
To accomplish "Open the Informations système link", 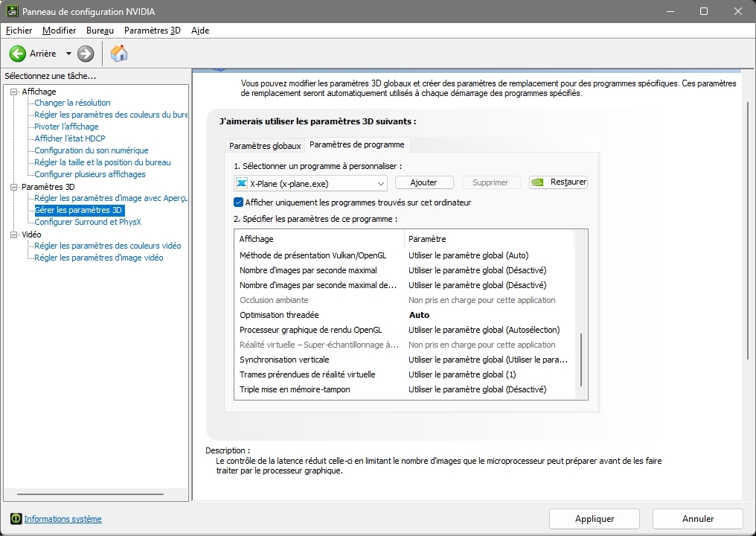I will click(63, 519).
